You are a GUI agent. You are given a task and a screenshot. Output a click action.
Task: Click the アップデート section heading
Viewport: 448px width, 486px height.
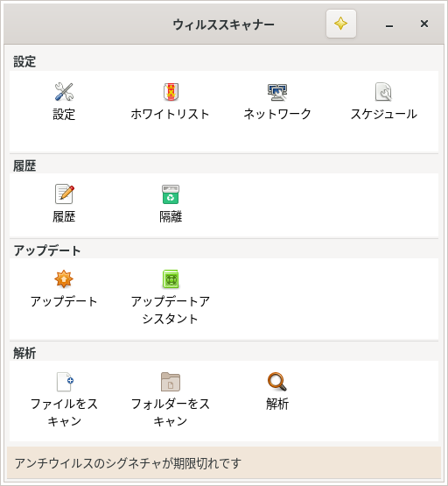click(x=46, y=250)
